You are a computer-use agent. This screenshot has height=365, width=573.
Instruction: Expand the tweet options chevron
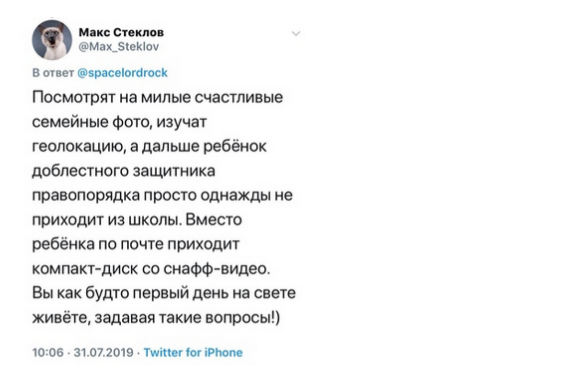tap(296, 34)
